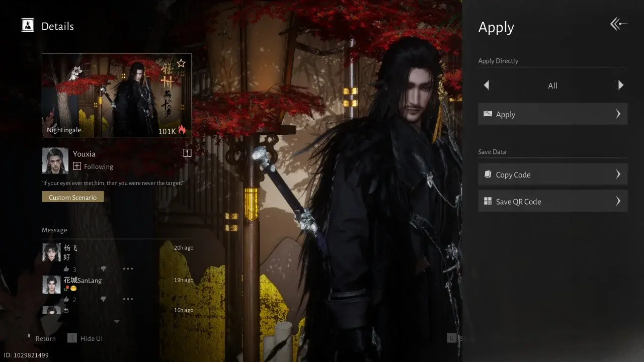
Task: Report Youxia using the exclamation icon
Action: (x=187, y=153)
